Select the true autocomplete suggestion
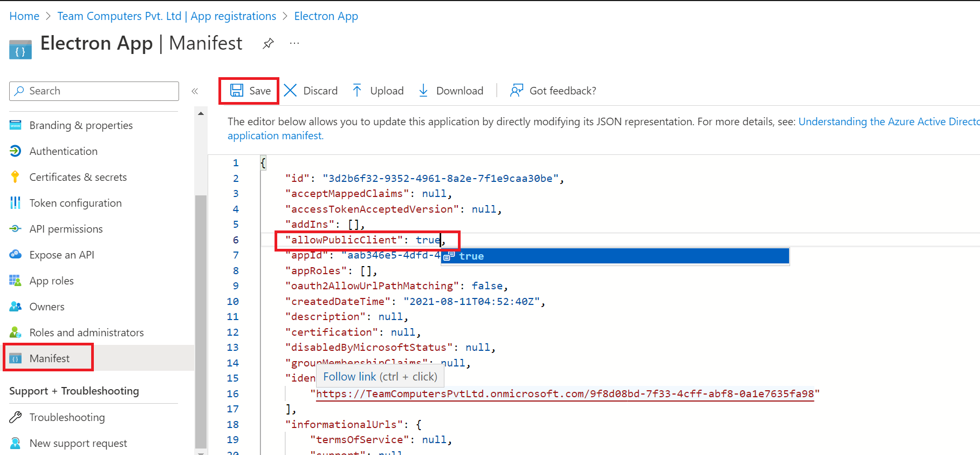This screenshot has width=980, height=455. coord(615,256)
